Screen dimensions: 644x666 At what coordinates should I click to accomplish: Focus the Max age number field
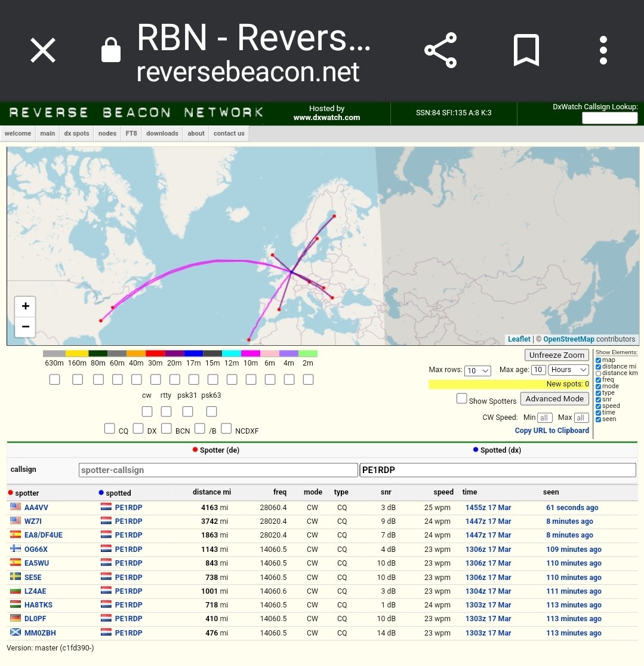(x=538, y=370)
